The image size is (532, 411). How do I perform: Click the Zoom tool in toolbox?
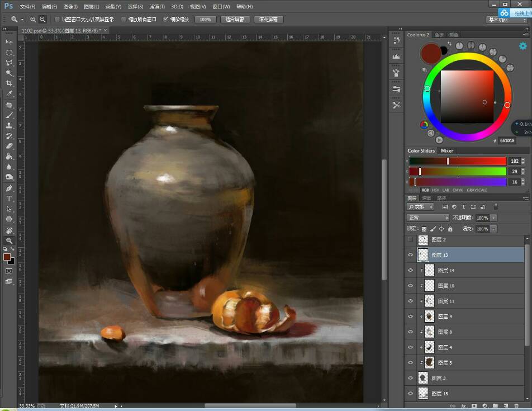point(9,240)
